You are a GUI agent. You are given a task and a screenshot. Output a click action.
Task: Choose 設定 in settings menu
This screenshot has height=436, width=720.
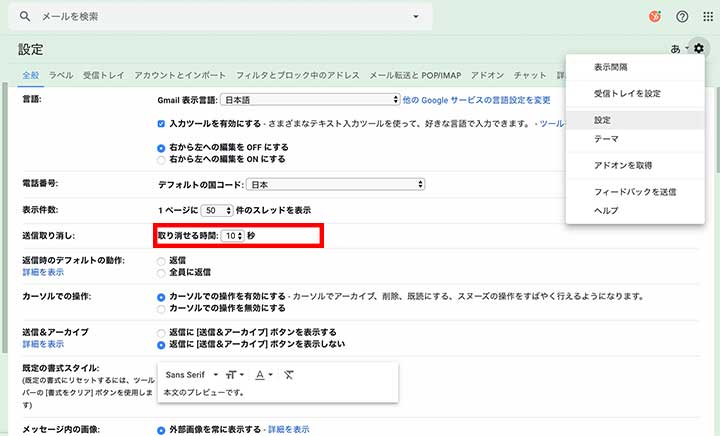tap(636, 120)
